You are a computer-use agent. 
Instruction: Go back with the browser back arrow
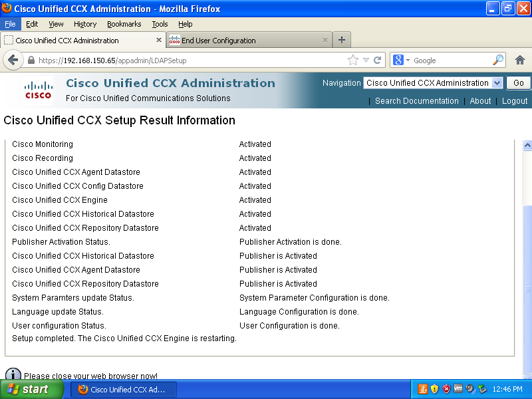13,61
